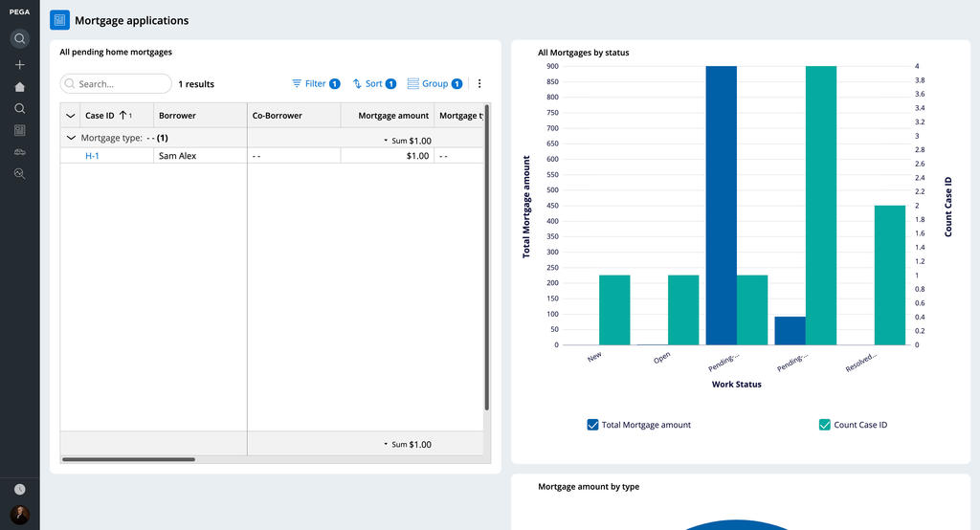980x530 pixels.
Task: Click the horizontal scrollbar under the table
Action: click(x=129, y=459)
